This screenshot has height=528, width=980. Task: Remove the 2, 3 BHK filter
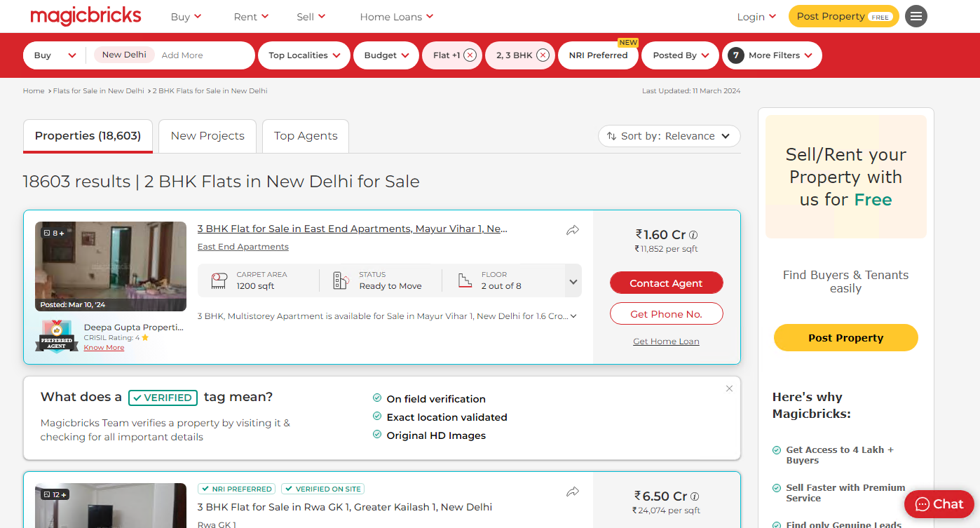click(x=543, y=55)
